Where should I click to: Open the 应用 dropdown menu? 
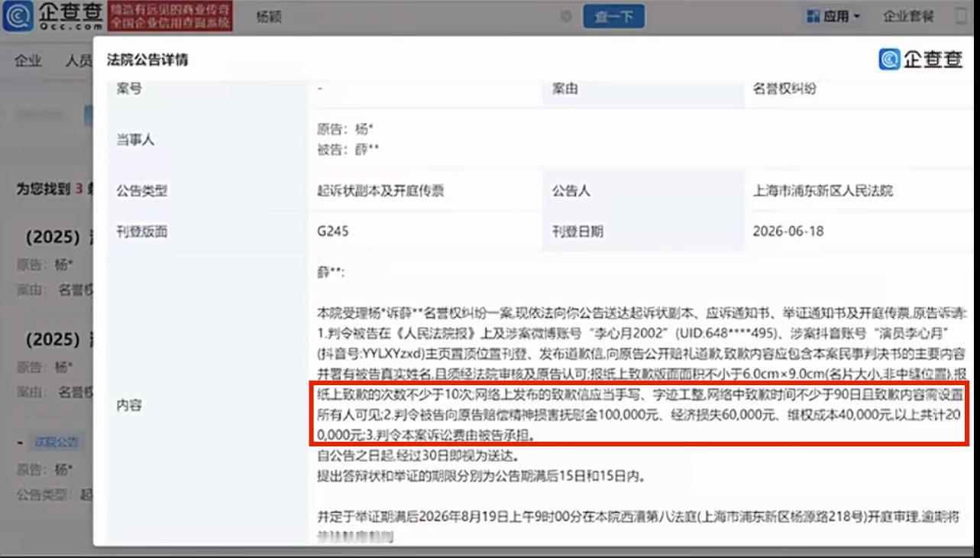pos(833,16)
